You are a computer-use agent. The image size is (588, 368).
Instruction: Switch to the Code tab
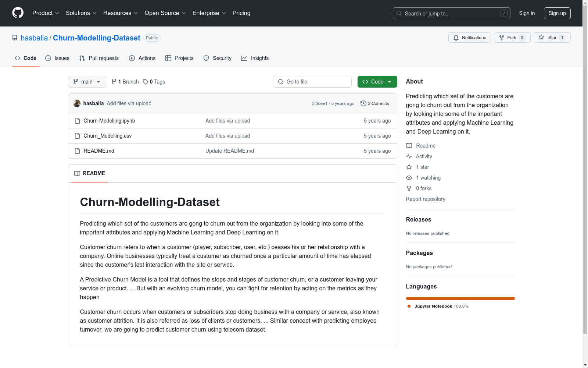pyautogui.click(x=25, y=58)
